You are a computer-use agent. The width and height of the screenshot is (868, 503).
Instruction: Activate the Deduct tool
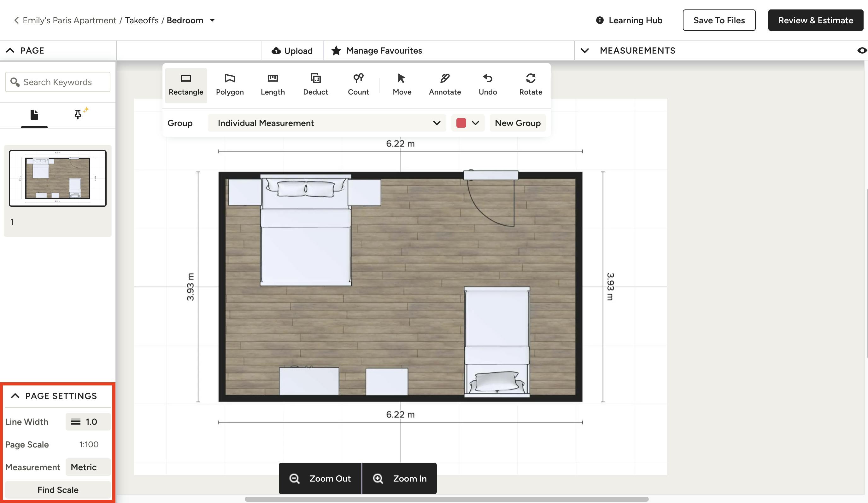[x=315, y=85]
